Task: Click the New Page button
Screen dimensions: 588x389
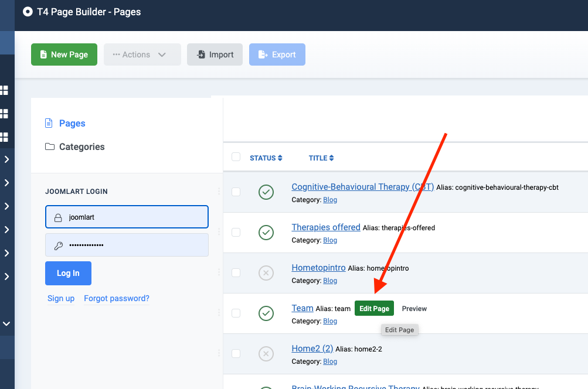Action: click(64, 54)
